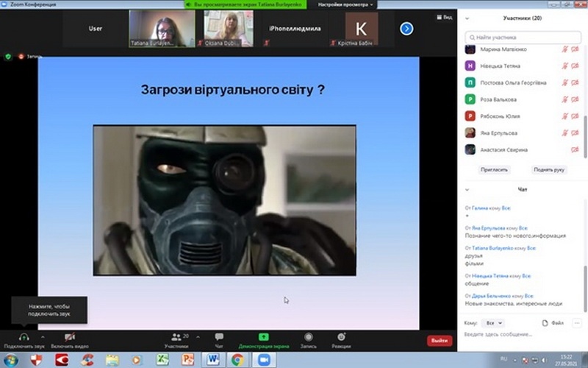The height and width of the screenshot is (368, 588).
Task: Click the Файл attach file icon in chat
Action: tap(545, 323)
